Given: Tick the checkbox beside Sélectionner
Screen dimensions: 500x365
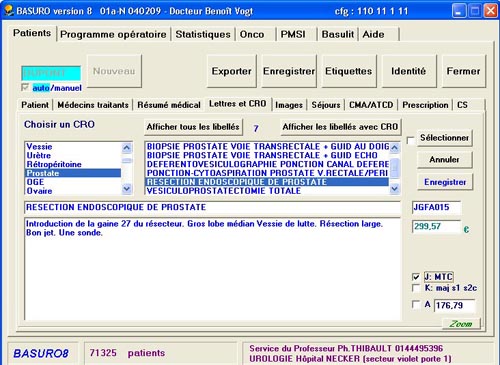Looking at the screenshot, I should [411, 140].
